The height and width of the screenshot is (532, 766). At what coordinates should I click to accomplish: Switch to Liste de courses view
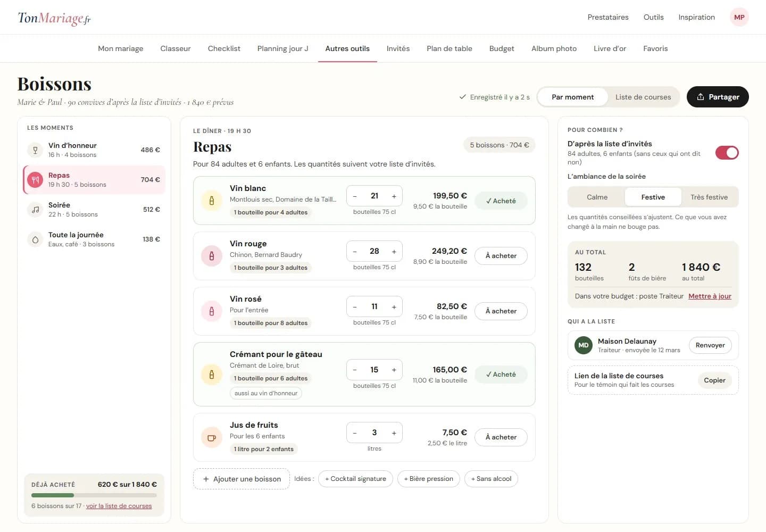click(643, 97)
